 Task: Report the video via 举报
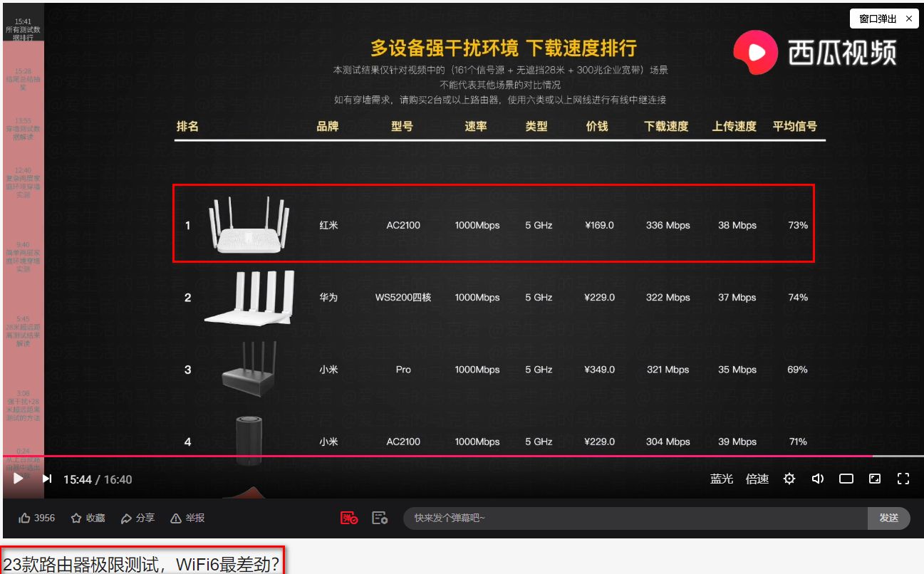coord(187,518)
